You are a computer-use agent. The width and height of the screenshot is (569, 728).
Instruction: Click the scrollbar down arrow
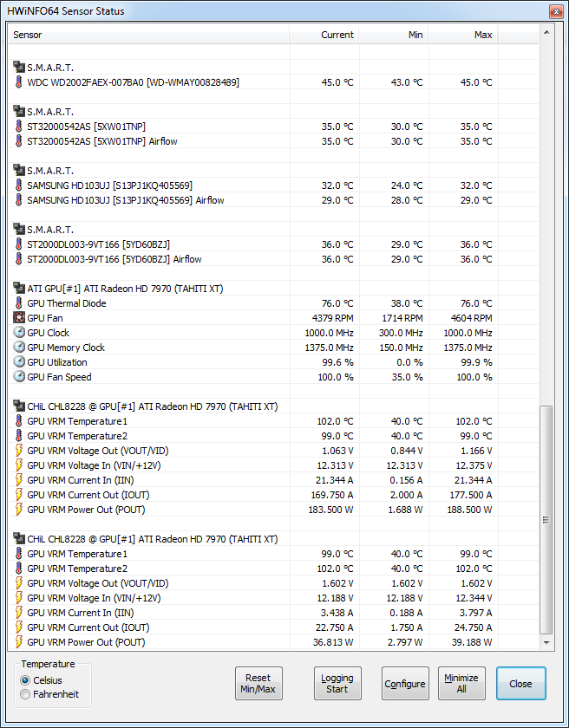[x=546, y=643]
